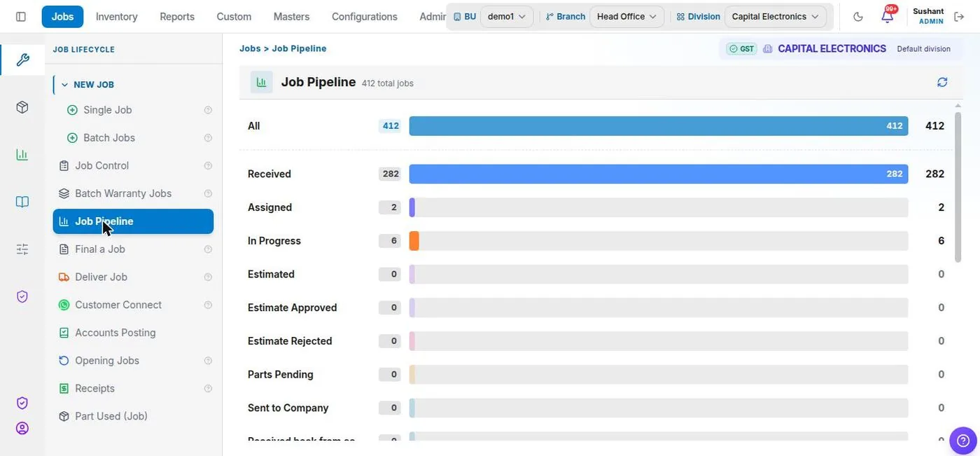Click the Sushant ADMIN user label
The height and width of the screenshot is (456, 980).
click(928, 17)
